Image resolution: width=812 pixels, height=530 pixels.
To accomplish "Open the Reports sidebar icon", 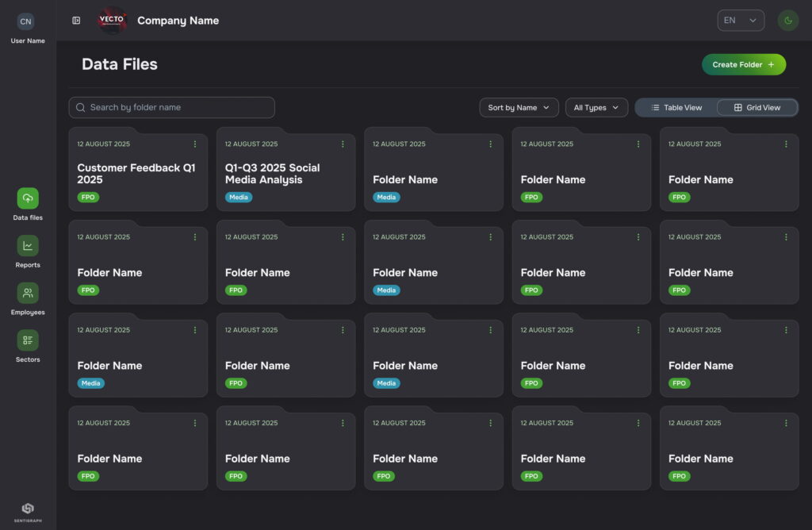I will click(28, 246).
